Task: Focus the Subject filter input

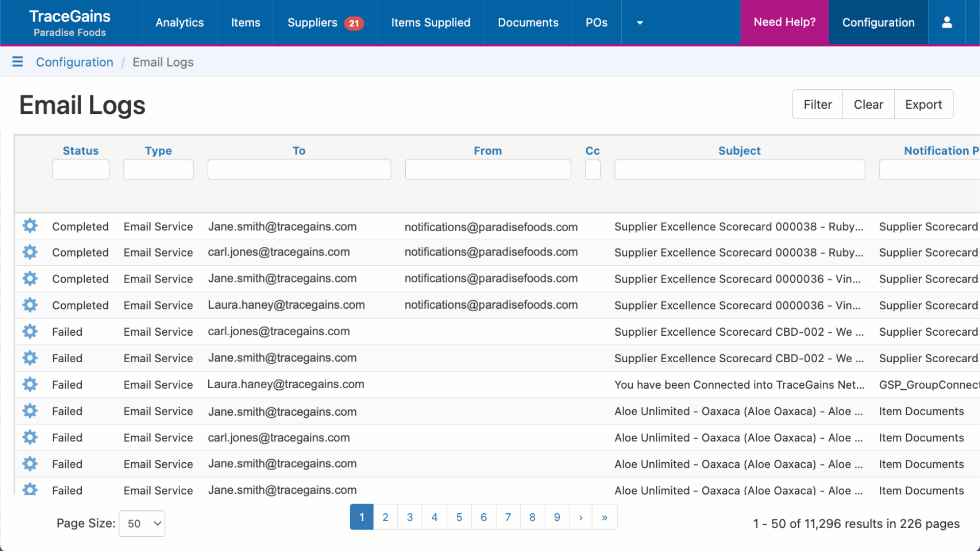Action: pos(740,169)
